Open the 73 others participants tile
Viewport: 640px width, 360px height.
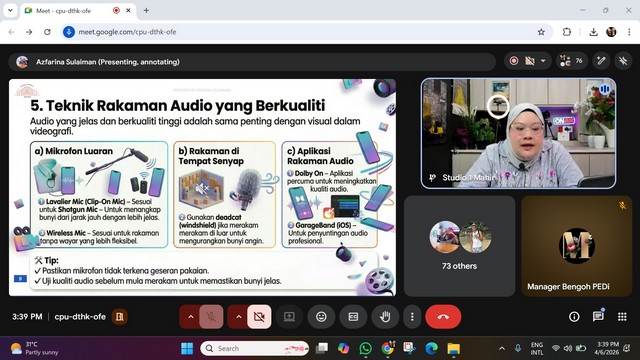point(460,246)
